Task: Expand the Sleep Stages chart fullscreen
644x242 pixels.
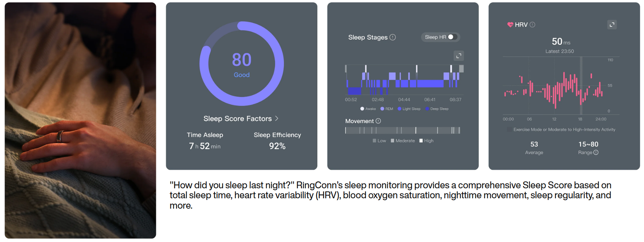Action: point(459,56)
